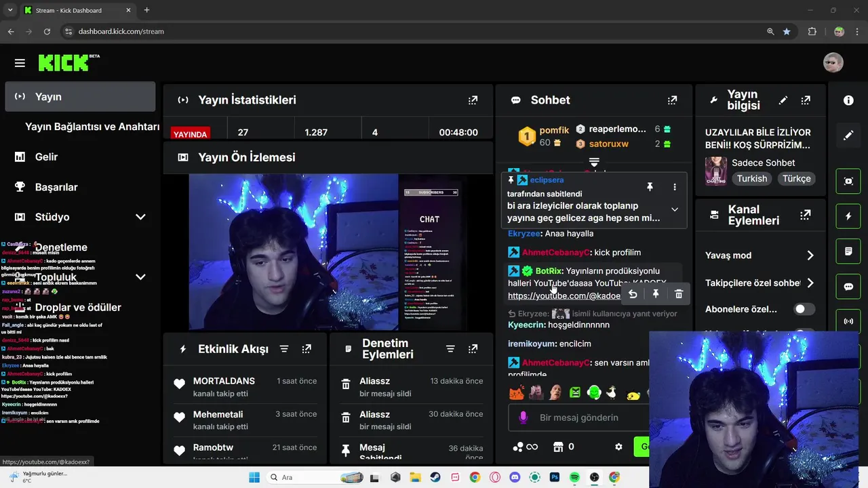This screenshot has height=488, width=868.
Task: Expand the pinned chat message chevron
Action: (x=674, y=209)
